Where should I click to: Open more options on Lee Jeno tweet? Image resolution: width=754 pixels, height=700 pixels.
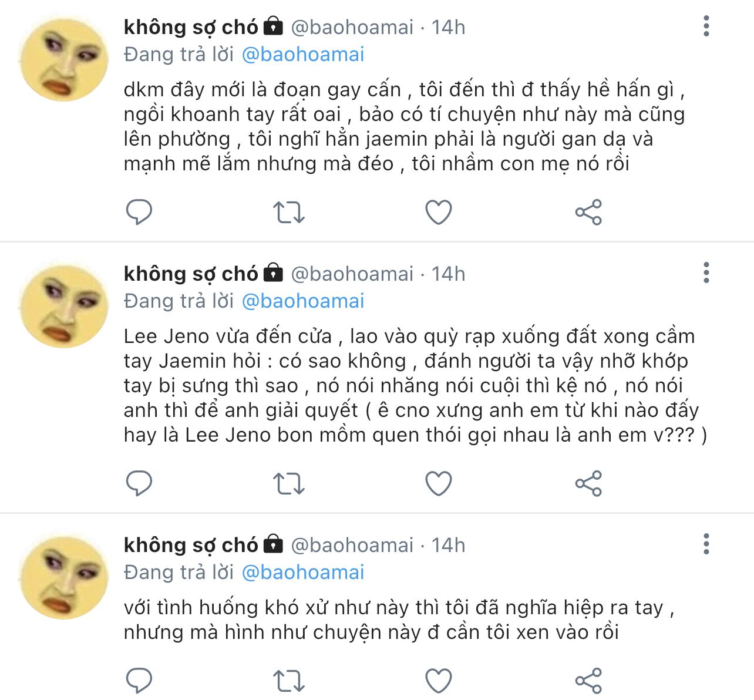coord(706,273)
